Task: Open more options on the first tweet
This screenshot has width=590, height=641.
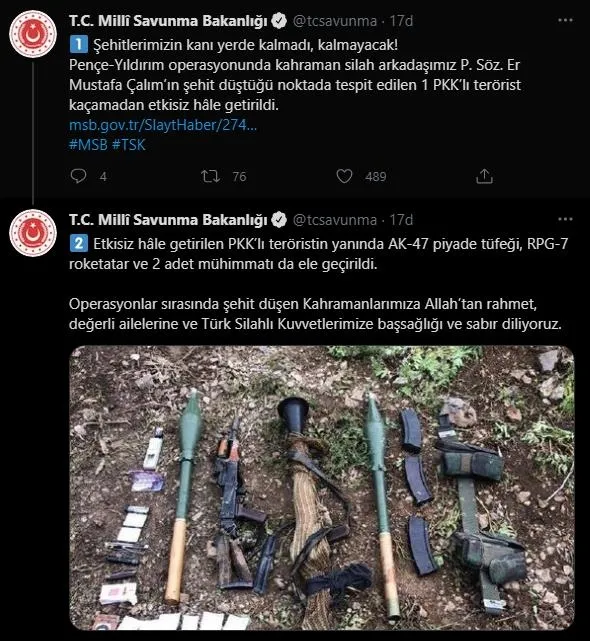Action: tap(565, 20)
